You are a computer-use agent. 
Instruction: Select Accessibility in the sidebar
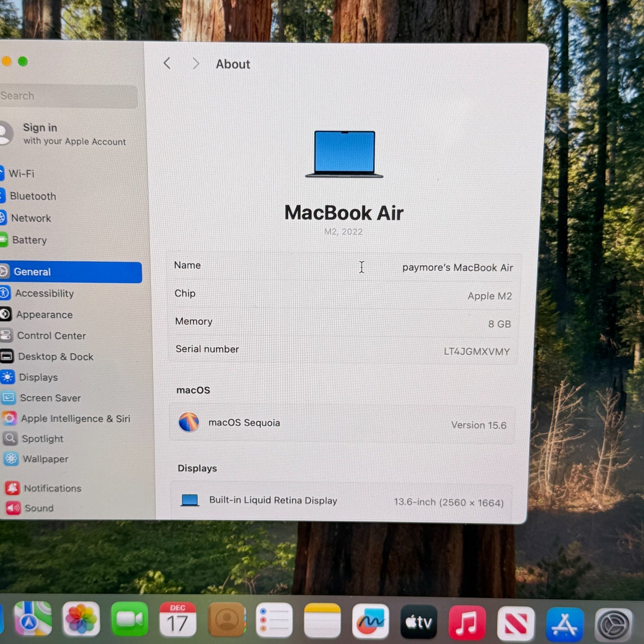45,293
